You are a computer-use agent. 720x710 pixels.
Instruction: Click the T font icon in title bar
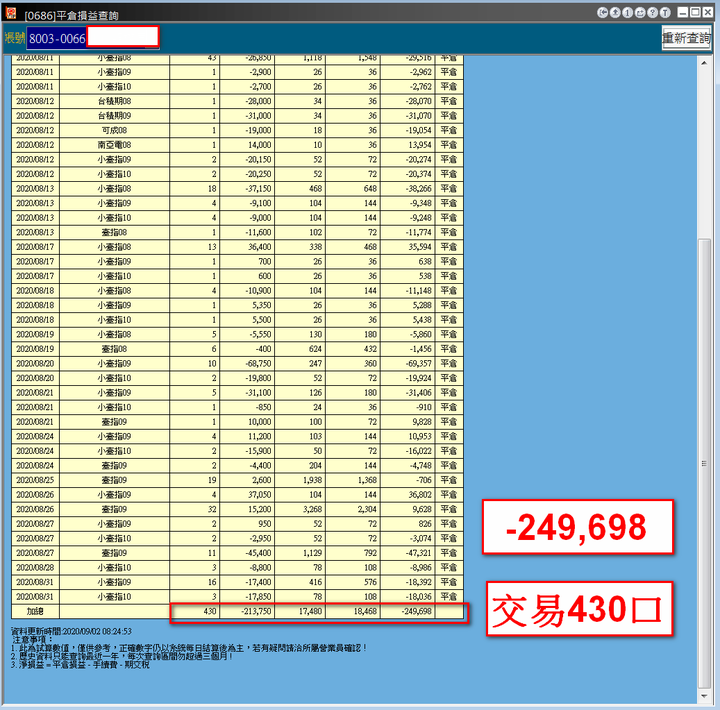(664, 12)
